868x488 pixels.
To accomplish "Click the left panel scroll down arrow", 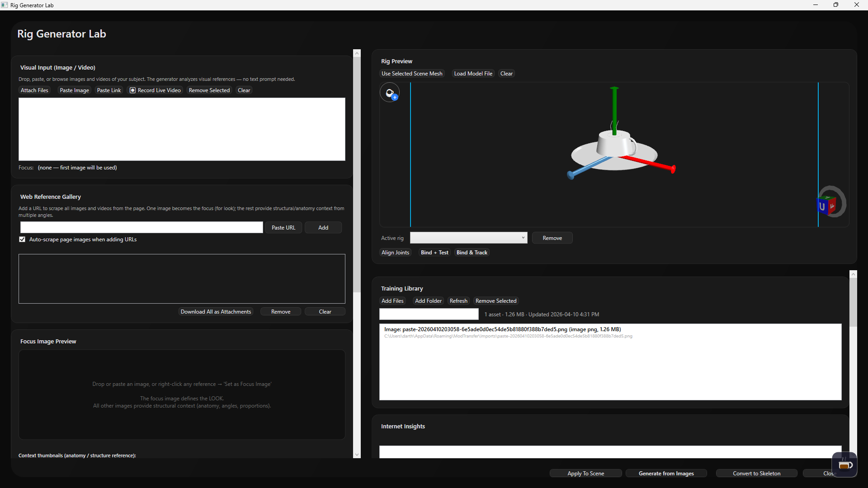I will click(x=357, y=455).
